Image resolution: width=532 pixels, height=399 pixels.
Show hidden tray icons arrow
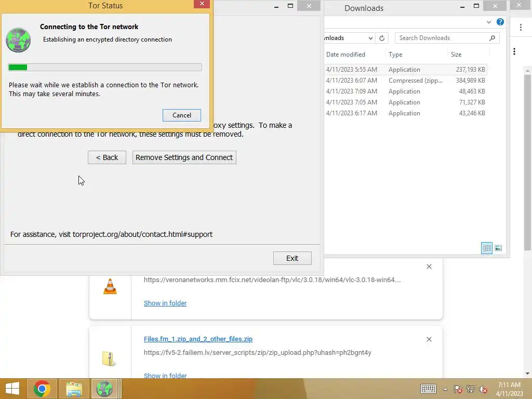(445, 389)
